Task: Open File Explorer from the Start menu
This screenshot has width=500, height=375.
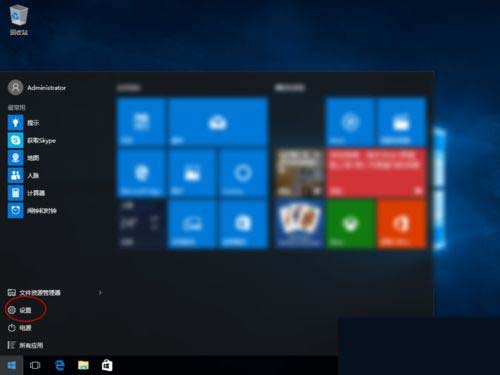Action: [x=34, y=293]
